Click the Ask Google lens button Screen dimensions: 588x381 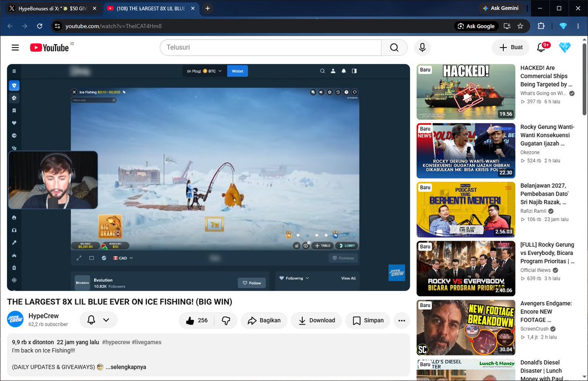coord(476,26)
